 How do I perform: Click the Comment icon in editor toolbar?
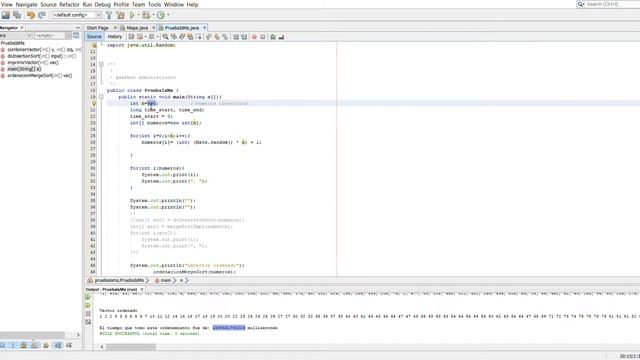click(273, 37)
